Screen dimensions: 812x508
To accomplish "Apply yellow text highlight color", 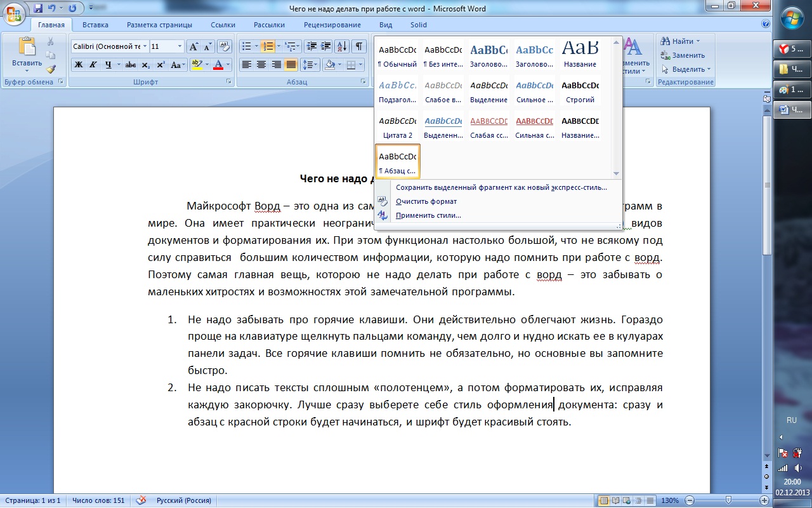I will pos(197,65).
